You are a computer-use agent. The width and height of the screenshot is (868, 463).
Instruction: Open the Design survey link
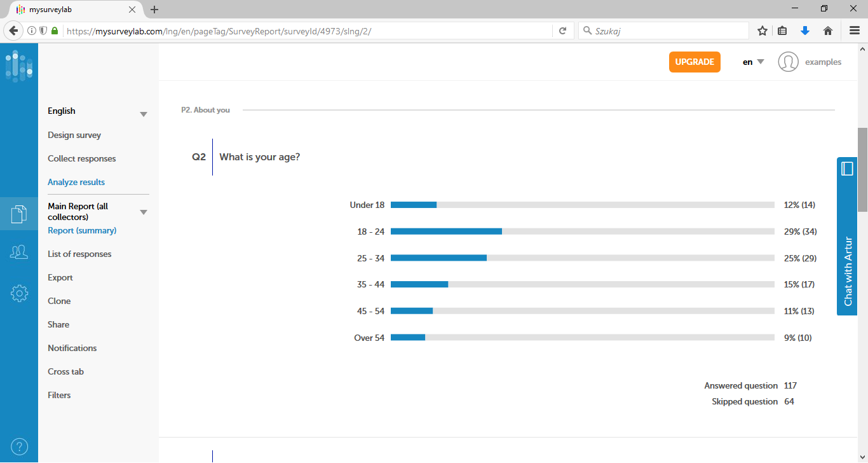[x=74, y=135]
